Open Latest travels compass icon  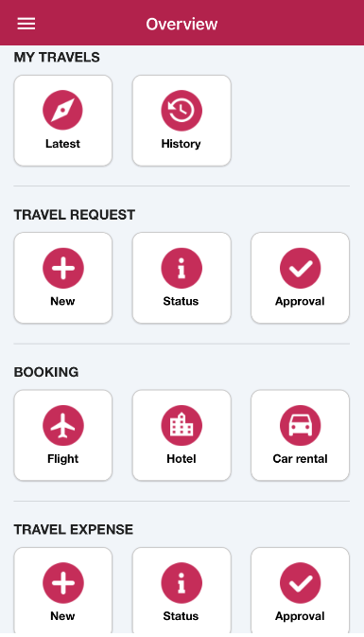63,110
